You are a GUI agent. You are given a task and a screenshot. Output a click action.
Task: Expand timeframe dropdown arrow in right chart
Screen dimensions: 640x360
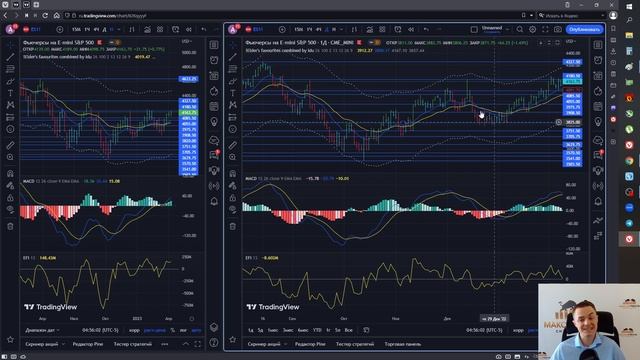click(x=341, y=29)
